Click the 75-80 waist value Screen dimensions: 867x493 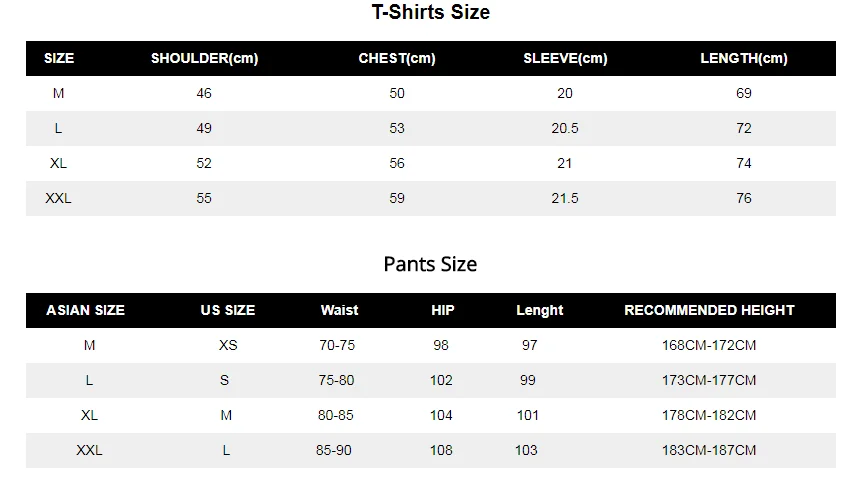(336, 380)
